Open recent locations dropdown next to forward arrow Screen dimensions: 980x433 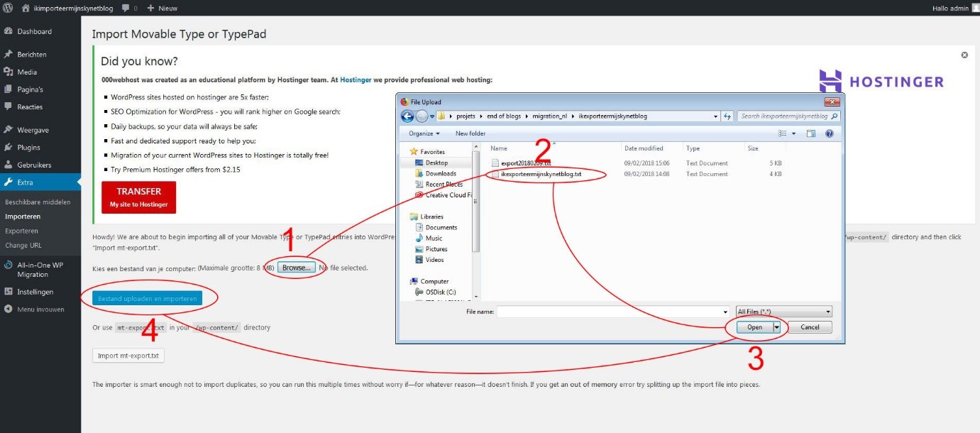pyautogui.click(x=431, y=116)
